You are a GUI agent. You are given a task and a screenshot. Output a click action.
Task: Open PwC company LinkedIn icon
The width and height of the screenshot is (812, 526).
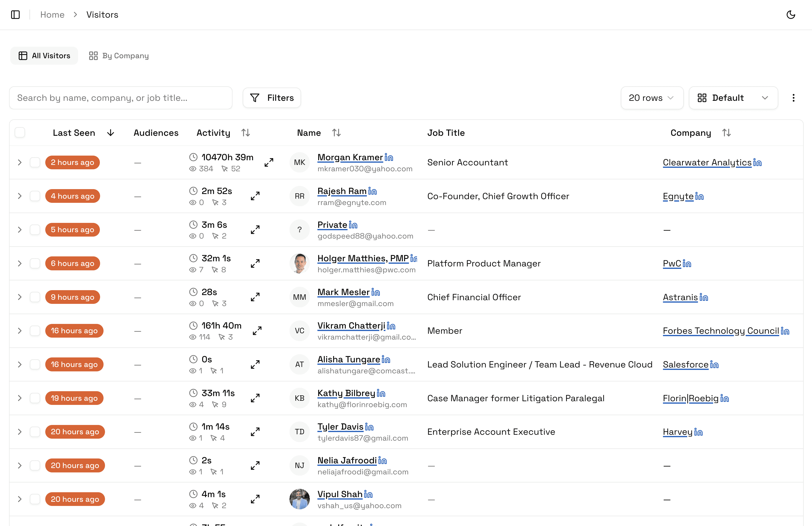(687, 264)
